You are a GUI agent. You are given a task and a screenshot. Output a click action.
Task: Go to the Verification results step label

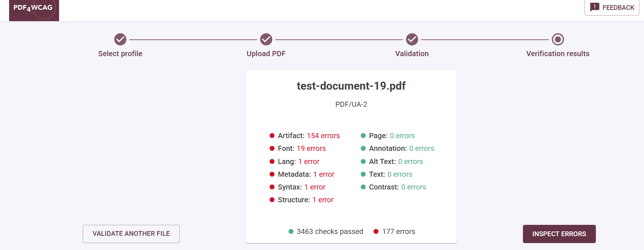[x=558, y=54]
